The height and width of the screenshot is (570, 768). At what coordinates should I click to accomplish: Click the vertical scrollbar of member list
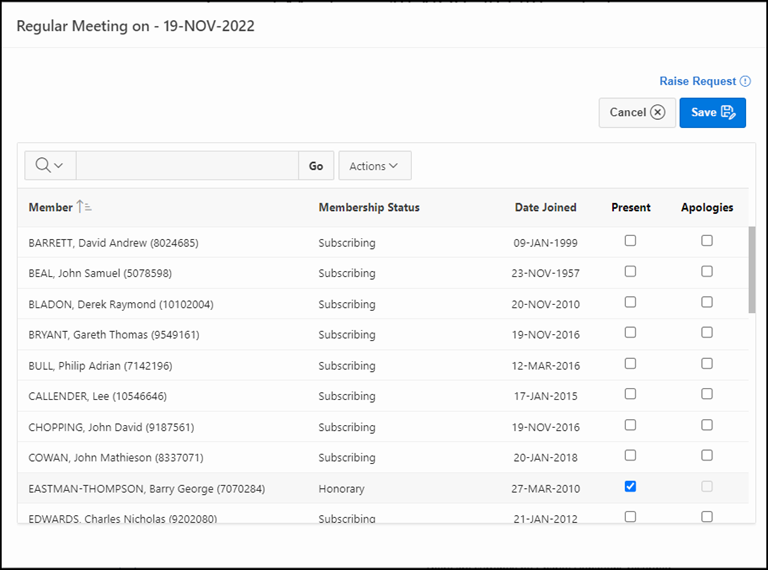[751, 270]
